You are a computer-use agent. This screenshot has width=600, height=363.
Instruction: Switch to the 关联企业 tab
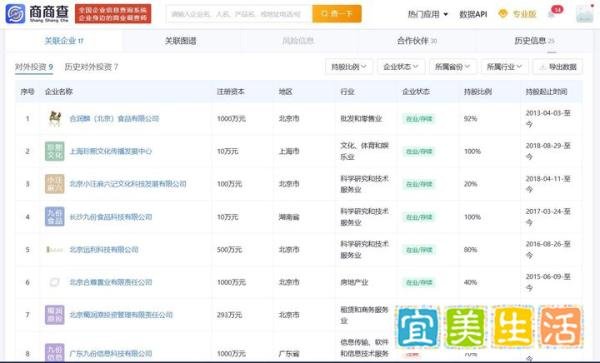[64, 41]
